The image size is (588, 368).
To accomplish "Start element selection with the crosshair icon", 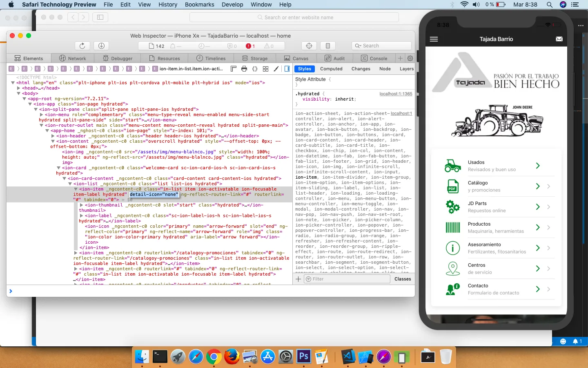I will pos(309,46).
